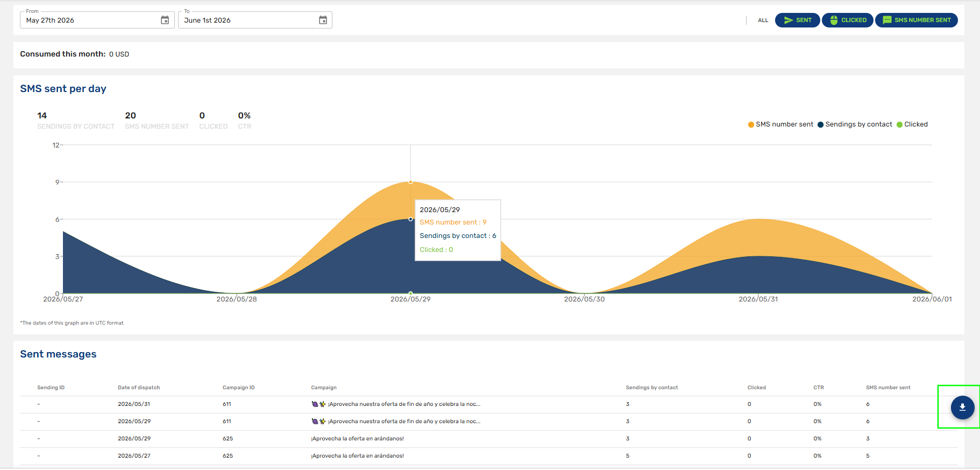The width and height of the screenshot is (980, 470).
Task: Click the download button with arrow icon
Action: pyautogui.click(x=962, y=408)
